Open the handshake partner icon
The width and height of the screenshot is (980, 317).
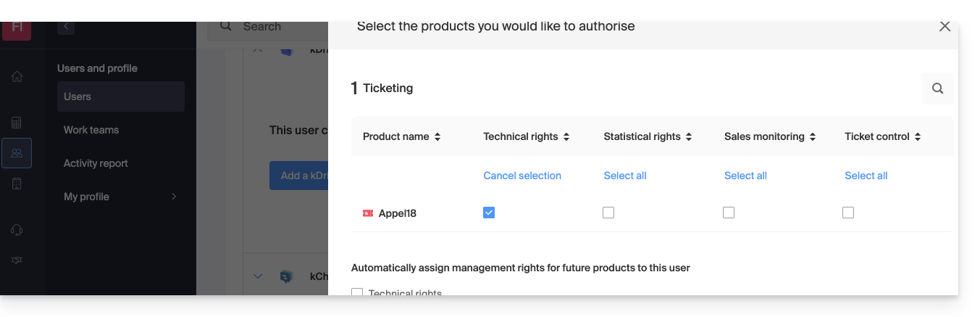click(x=17, y=260)
